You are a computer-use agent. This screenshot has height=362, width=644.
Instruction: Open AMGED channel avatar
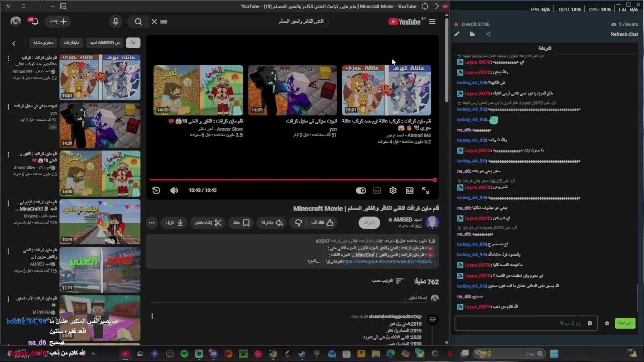(432, 222)
